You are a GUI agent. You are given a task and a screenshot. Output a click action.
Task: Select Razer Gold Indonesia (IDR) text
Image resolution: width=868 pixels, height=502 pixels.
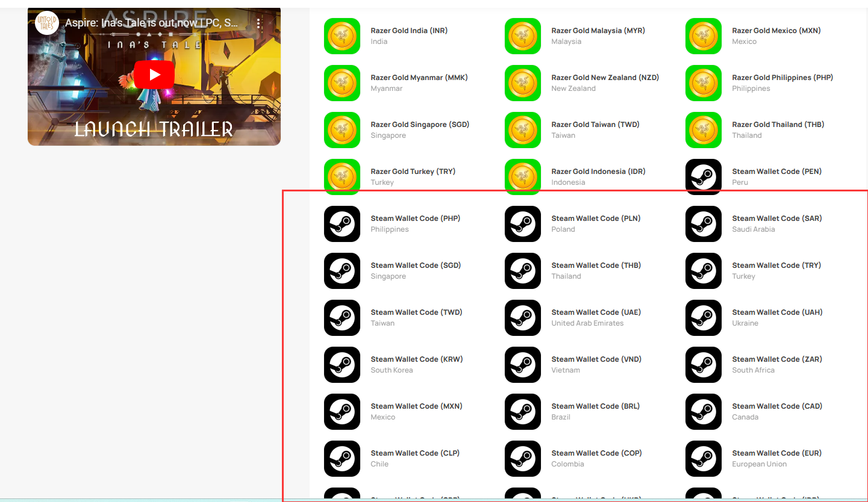[598, 172]
